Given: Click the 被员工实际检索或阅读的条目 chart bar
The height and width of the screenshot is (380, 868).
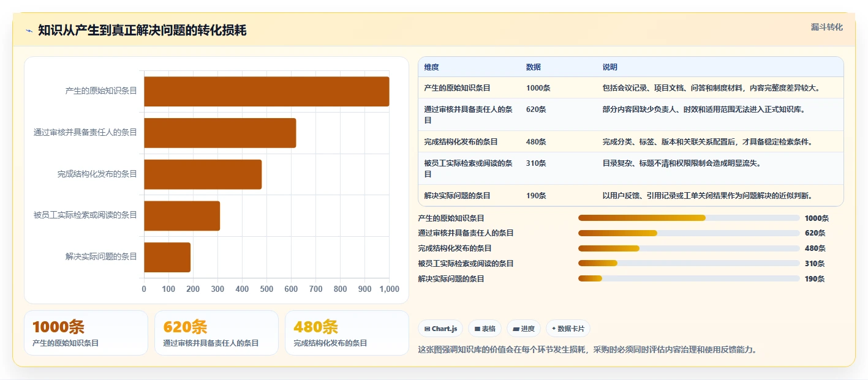Looking at the screenshot, I should point(182,216).
